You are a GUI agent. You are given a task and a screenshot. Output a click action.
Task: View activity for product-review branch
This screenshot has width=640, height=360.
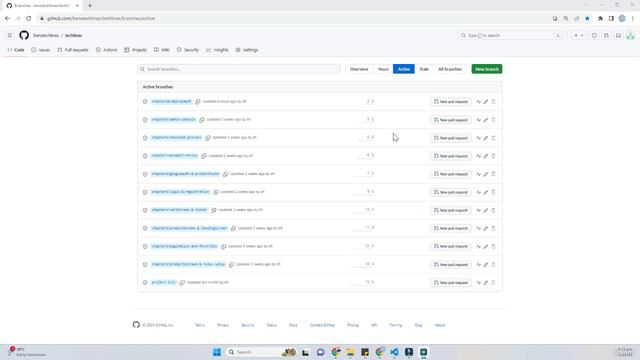coord(478,156)
